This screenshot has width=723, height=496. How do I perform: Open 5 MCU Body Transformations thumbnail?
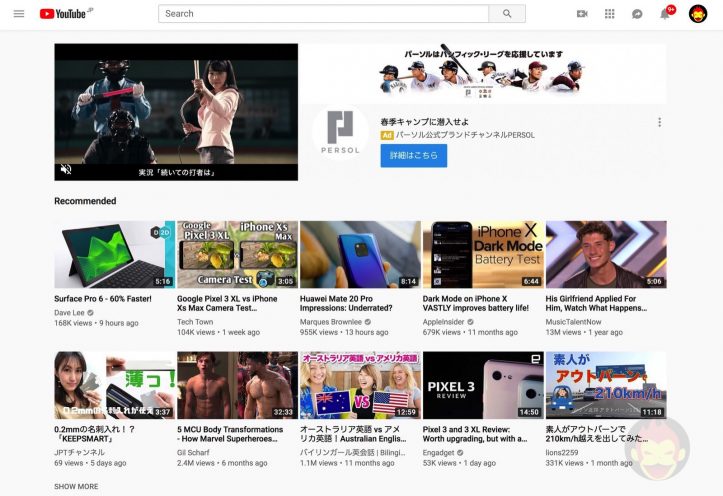coord(237,385)
